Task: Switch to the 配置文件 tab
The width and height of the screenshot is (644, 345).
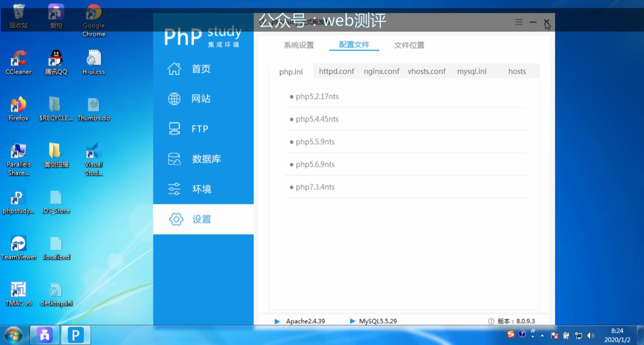Action: tap(354, 45)
